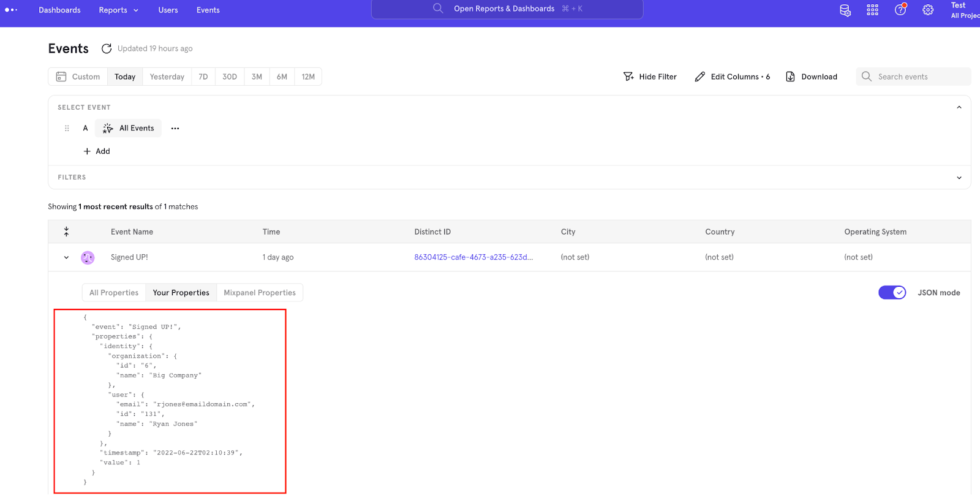The width and height of the screenshot is (980, 495).
Task: Open the Distinct ID link 86304125-cafe
Action: tap(473, 257)
